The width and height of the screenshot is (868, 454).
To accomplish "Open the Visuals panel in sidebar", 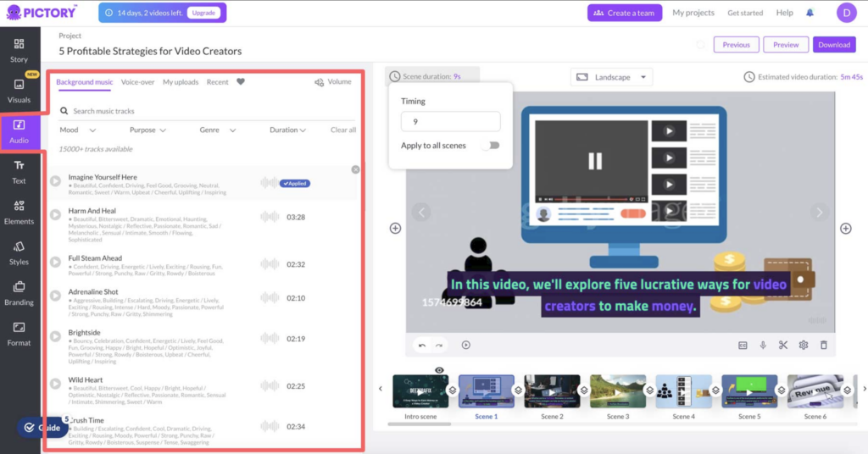I will tap(19, 91).
